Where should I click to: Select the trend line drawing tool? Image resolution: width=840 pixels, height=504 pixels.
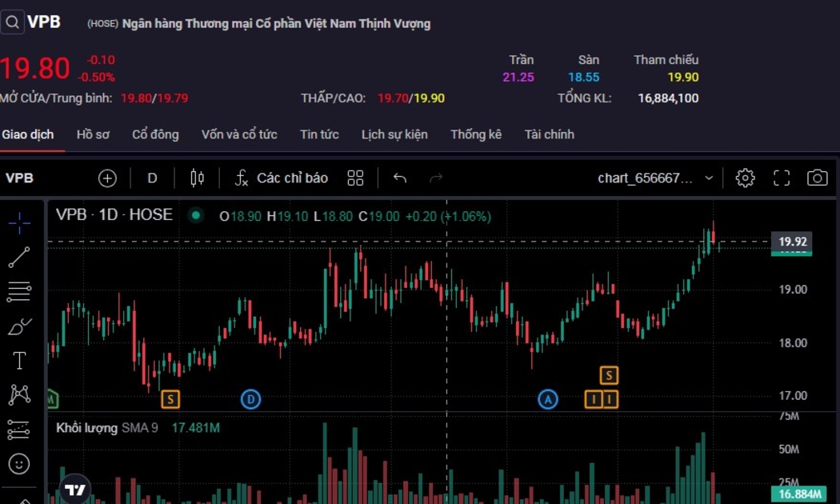[x=19, y=258]
